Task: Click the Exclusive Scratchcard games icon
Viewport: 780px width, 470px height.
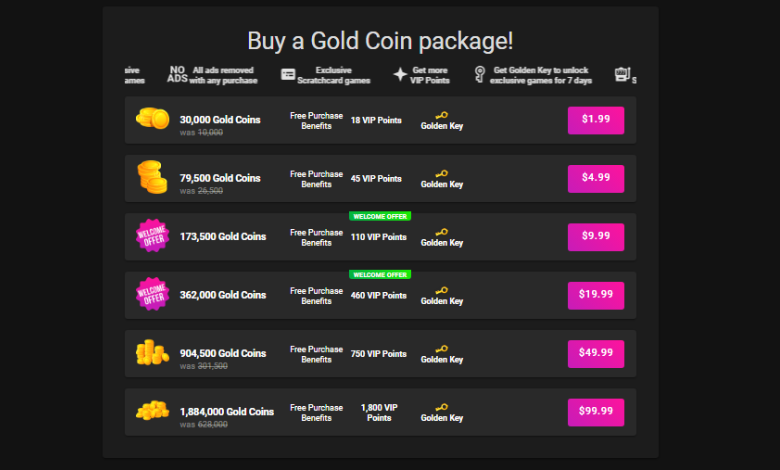Action: coord(288,74)
